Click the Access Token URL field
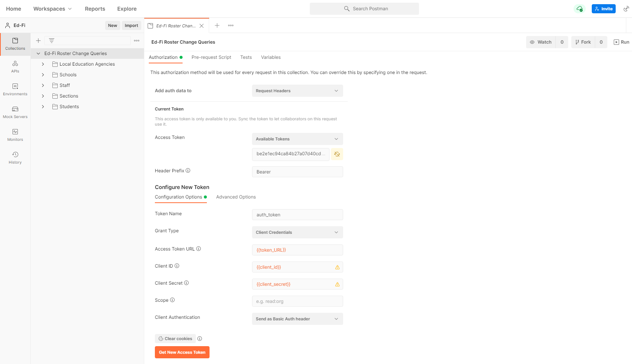Screen dimensions: 632x364 [x=297, y=250]
